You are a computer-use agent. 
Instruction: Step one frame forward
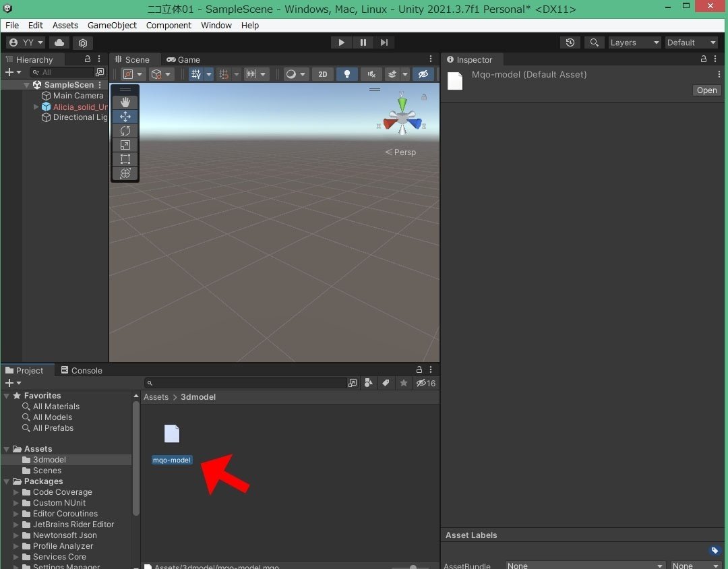coord(384,42)
